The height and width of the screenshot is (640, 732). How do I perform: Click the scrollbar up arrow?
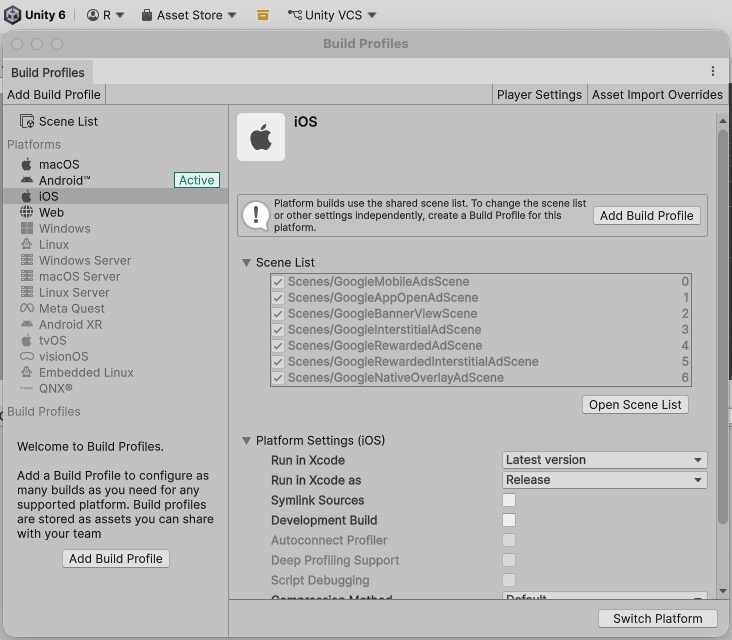tap(723, 121)
